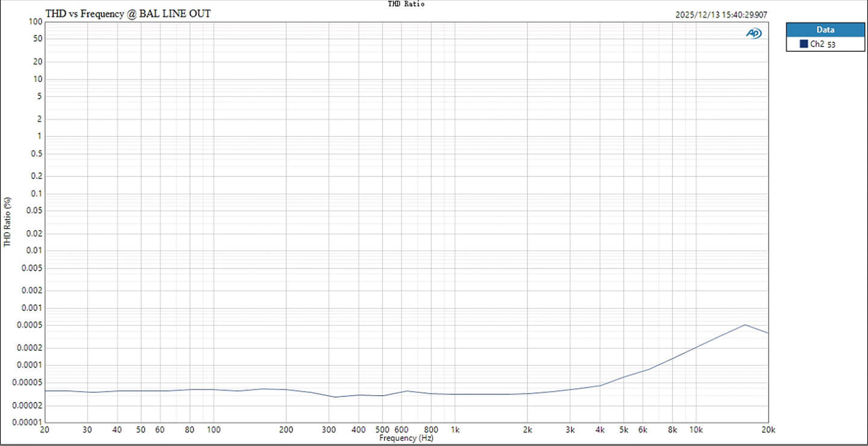This screenshot has height=446, width=868.
Task: Click the 10k tick label on frequency axis
Action: point(696,430)
